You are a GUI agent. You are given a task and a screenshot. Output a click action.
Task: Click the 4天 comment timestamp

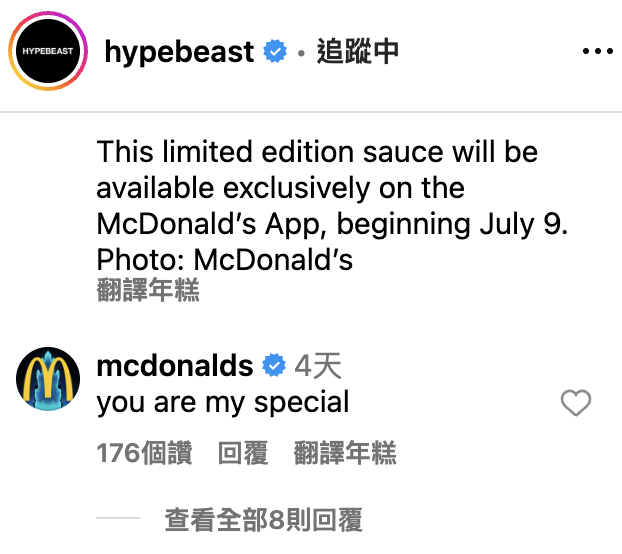318,366
